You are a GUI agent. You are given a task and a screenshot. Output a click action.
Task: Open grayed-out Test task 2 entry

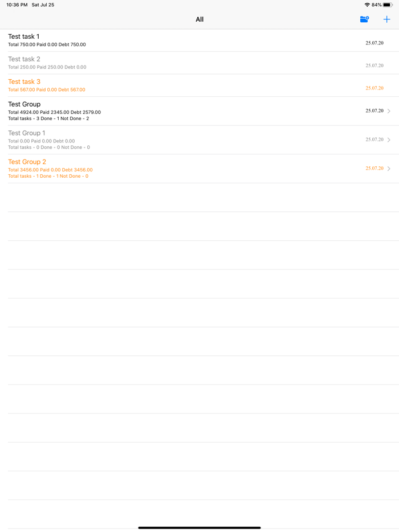(203, 63)
